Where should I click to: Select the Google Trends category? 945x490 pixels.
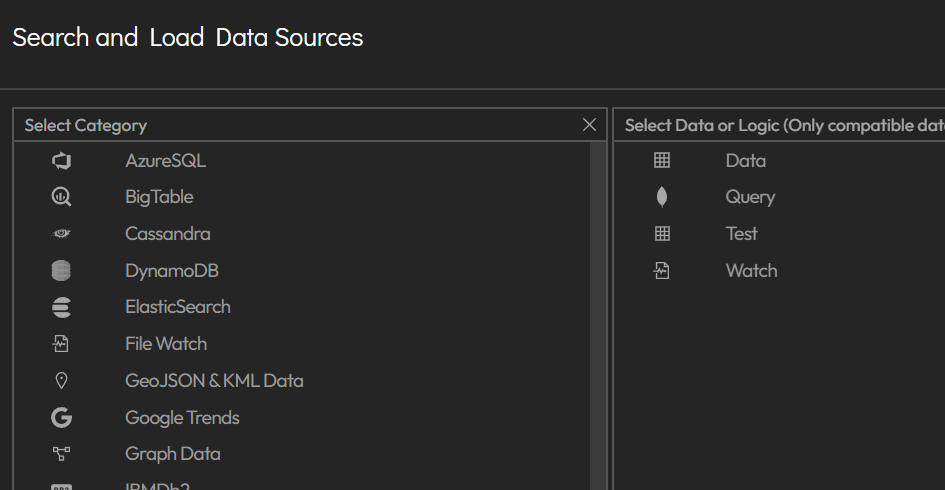coord(183,418)
